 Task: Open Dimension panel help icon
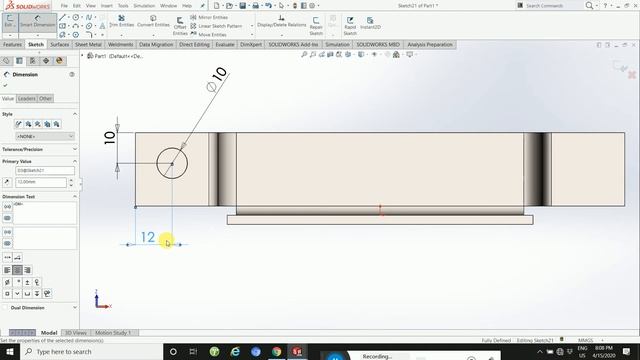[x=72, y=74]
